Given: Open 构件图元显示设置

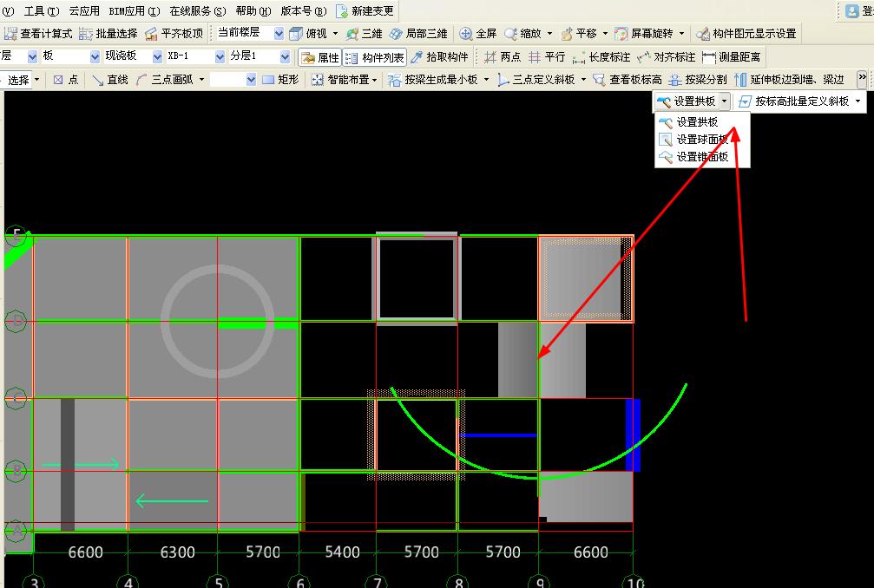Looking at the screenshot, I should (x=746, y=34).
